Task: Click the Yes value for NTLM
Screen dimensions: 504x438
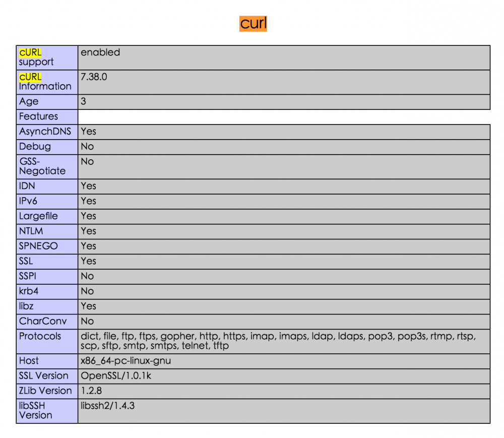Action: pyautogui.click(x=88, y=231)
